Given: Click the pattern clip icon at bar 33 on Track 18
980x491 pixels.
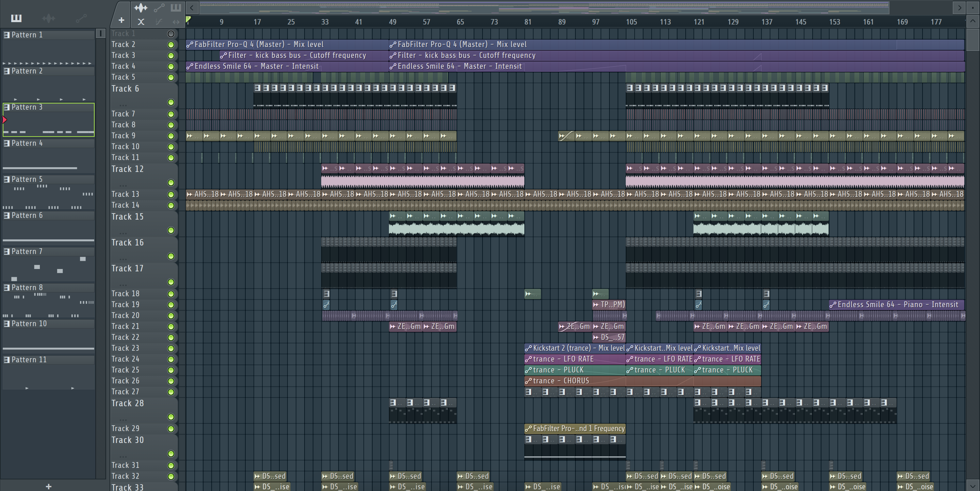Looking at the screenshot, I should pos(326,294).
